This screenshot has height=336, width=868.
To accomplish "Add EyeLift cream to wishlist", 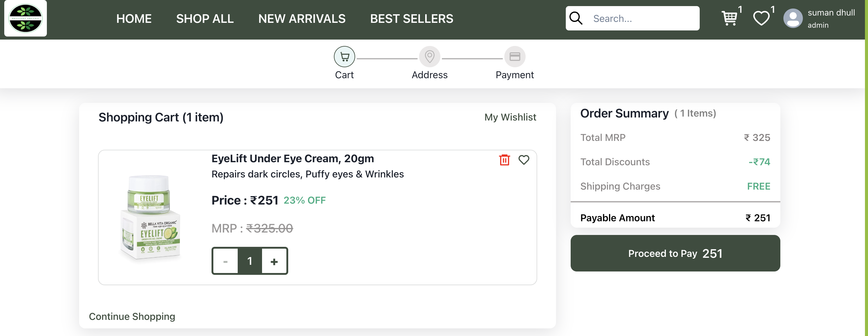I will pyautogui.click(x=523, y=160).
